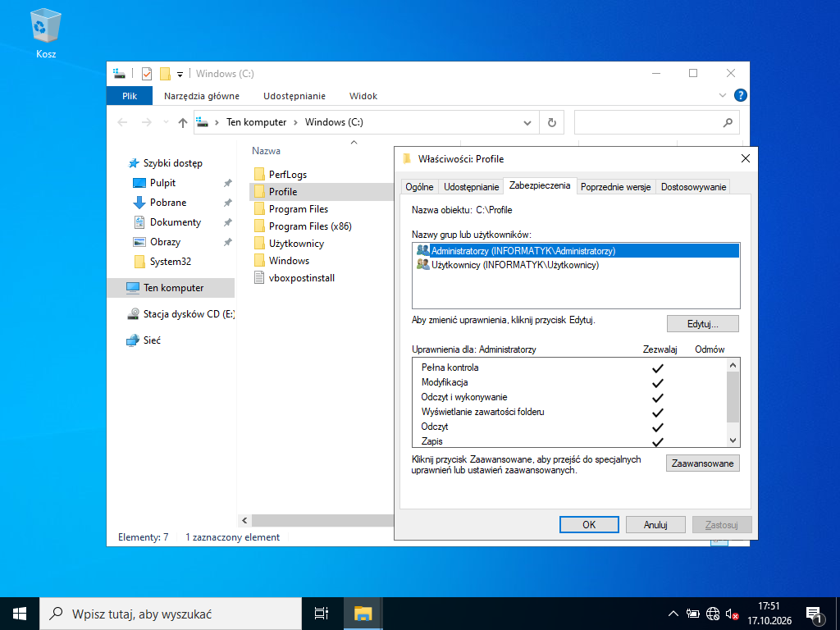Open File Explorer from the taskbar
Viewport: 840px width, 630px height.
coord(363,614)
